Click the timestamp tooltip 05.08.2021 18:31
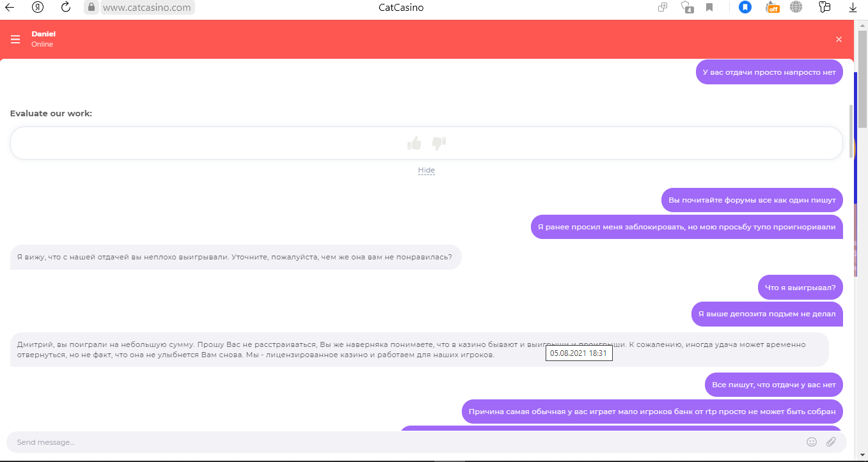Screen dimensions: 868x462 [x=579, y=353]
